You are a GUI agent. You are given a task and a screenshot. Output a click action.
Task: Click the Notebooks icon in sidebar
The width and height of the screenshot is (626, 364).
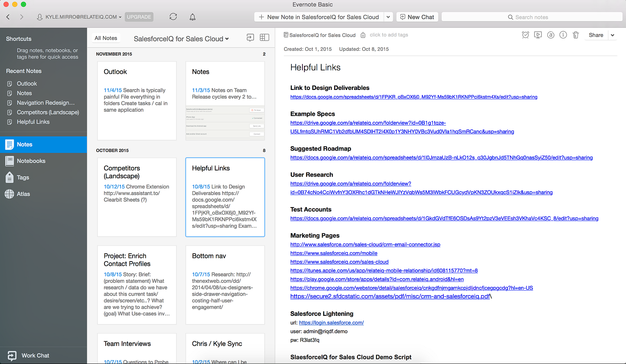[9, 161]
